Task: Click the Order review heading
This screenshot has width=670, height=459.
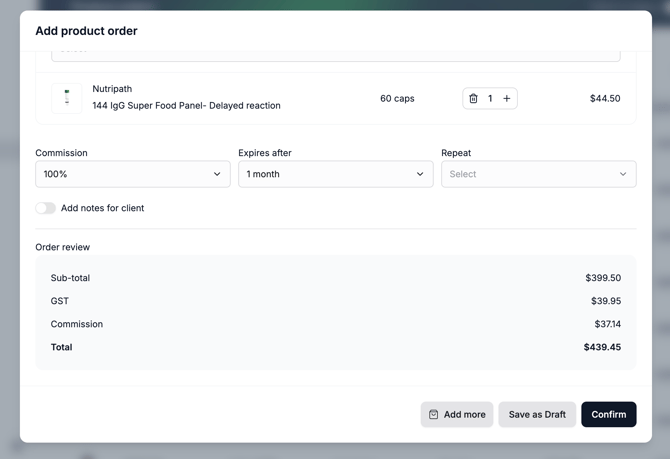Action: coord(62,247)
